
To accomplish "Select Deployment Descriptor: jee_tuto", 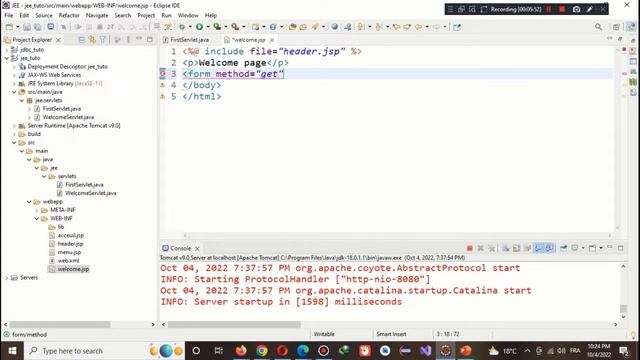I will tap(67, 67).
